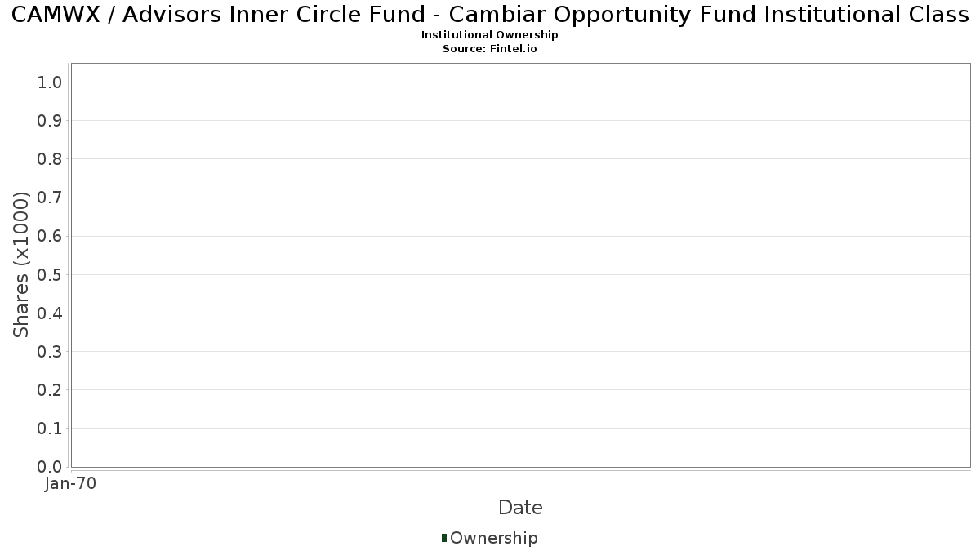
Task: Click the 0.5 y-axis tick label
Action: pyautogui.click(x=50, y=275)
